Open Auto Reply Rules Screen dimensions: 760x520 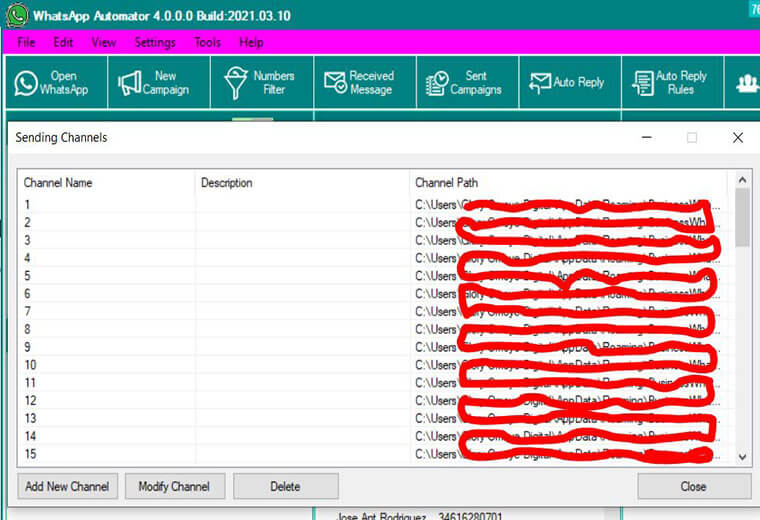point(673,82)
